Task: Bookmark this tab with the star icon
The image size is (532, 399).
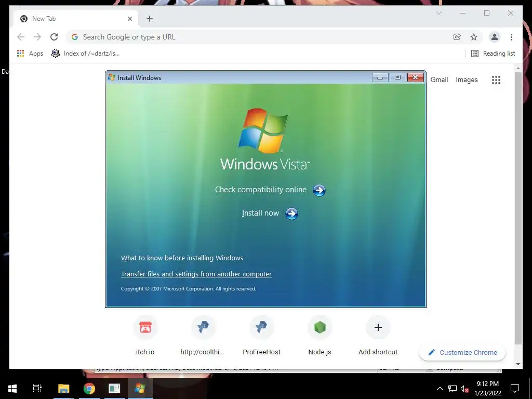Action: (x=474, y=37)
